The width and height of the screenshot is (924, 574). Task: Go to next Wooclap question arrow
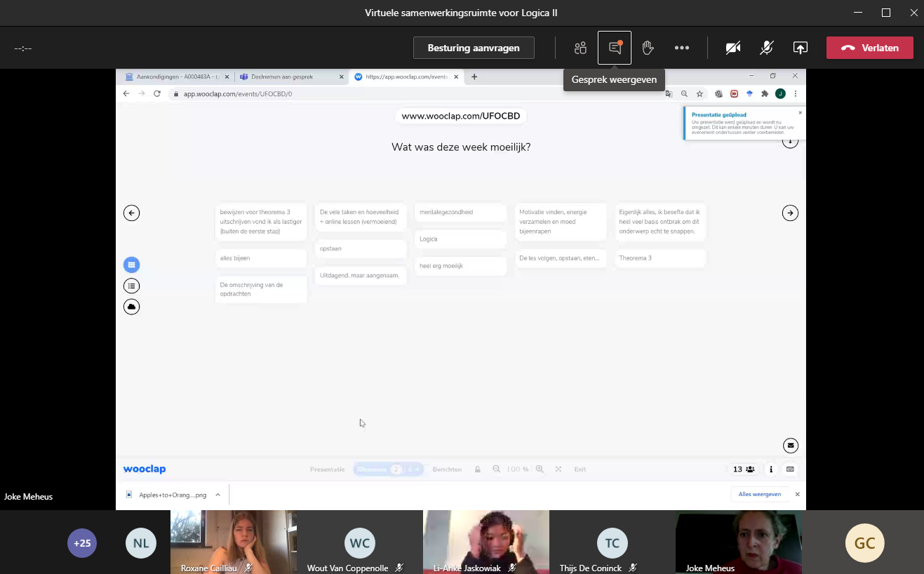(x=790, y=213)
